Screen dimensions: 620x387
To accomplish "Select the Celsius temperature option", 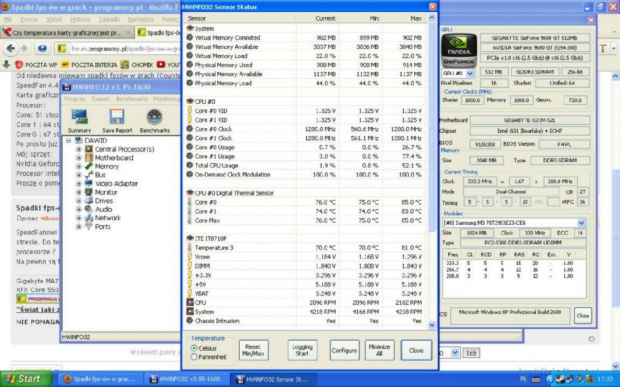I will click(x=194, y=348).
